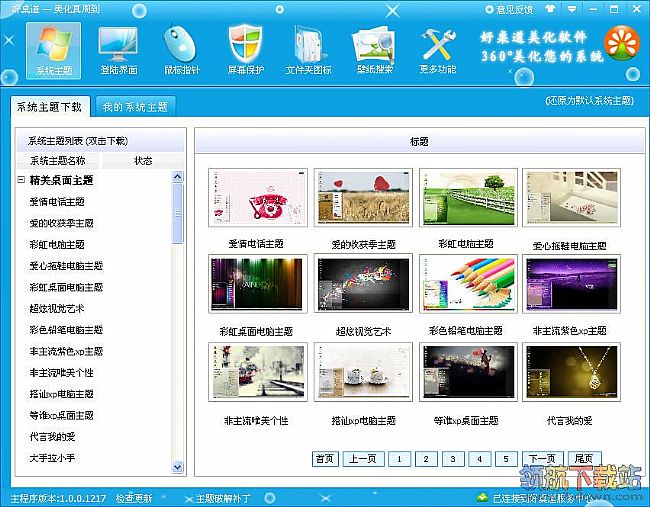Select the 彩色铅笔电脑主题 thumbnail

[468, 284]
